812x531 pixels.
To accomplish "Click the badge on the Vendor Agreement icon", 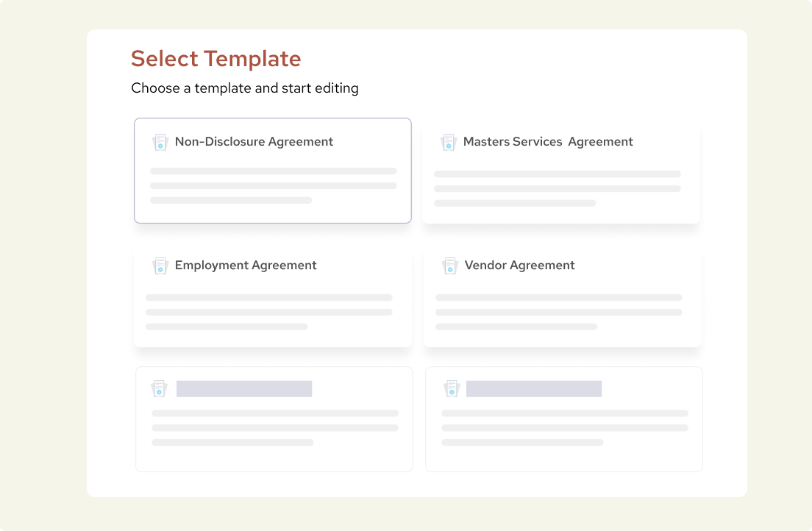I will tap(452, 268).
